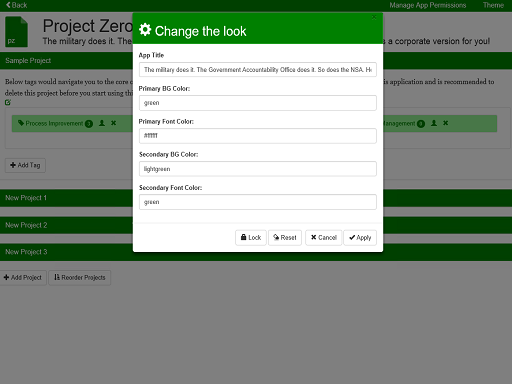Click the Add Tag button
Image resolution: width=512 pixels, height=384 pixels.
[x=25, y=165]
